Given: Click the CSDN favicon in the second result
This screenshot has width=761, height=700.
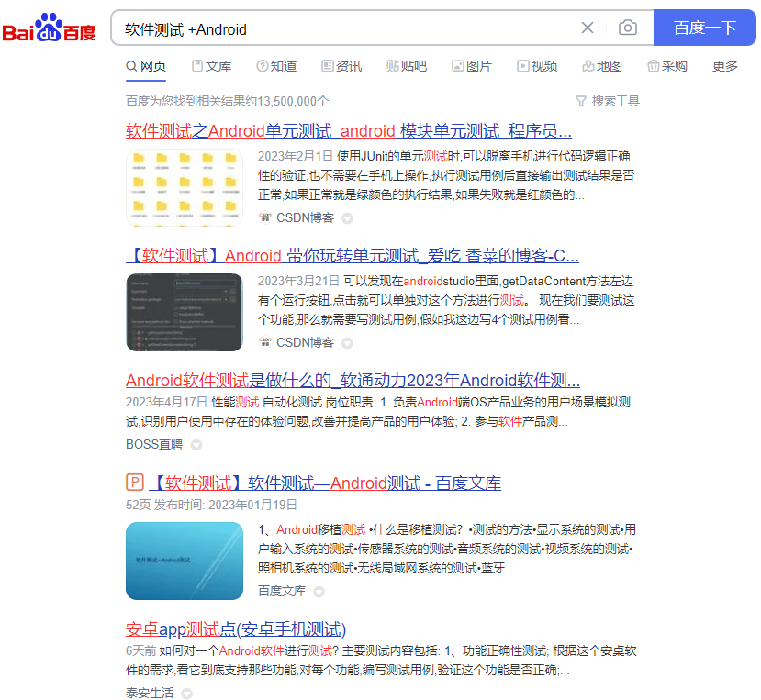Looking at the screenshot, I should (265, 342).
